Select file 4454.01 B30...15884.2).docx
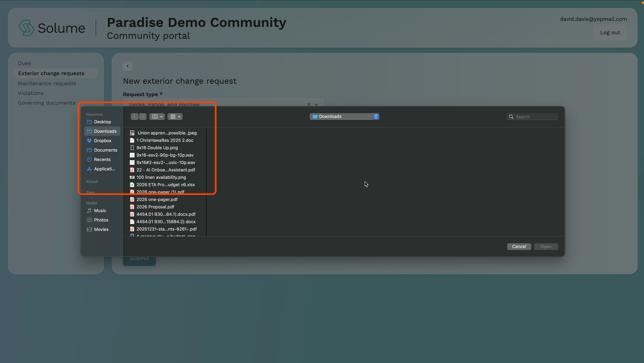This screenshot has height=363, width=644. [x=165, y=222]
